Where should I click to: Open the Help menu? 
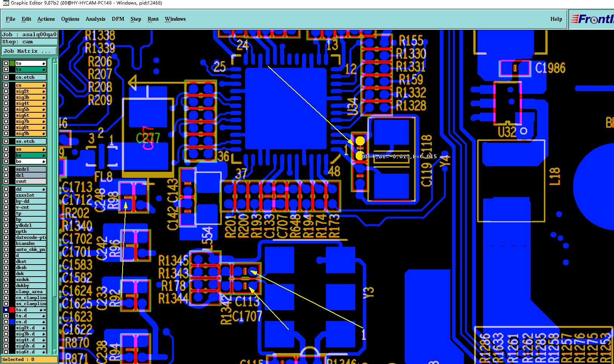[x=556, y=19]
